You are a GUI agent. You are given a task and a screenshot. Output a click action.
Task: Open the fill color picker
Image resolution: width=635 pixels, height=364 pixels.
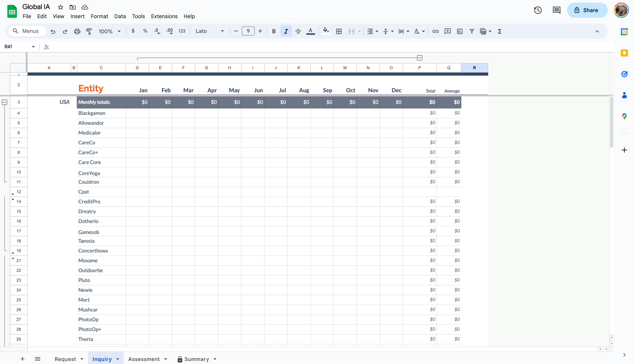coord(326,31)
